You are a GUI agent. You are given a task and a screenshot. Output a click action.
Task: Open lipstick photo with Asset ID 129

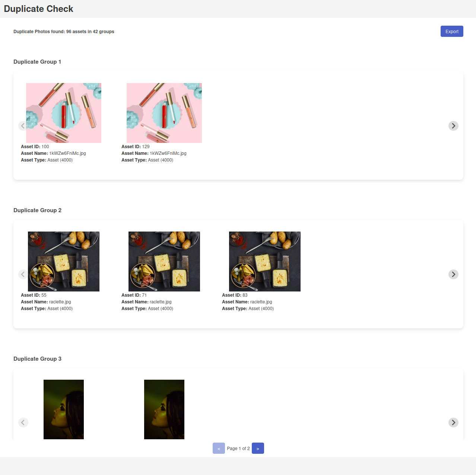(164, 113)
